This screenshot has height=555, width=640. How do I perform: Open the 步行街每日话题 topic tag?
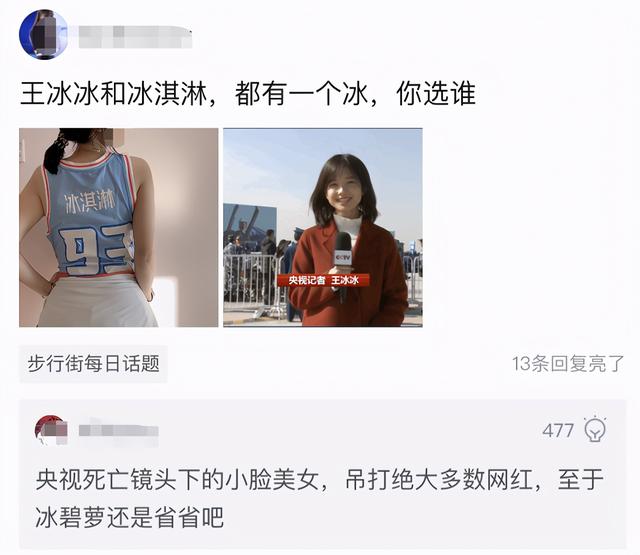click(x=93, y=364)
